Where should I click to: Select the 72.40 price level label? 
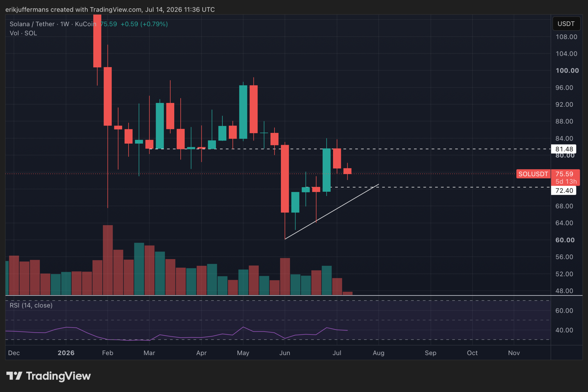[x=564, y=191]
